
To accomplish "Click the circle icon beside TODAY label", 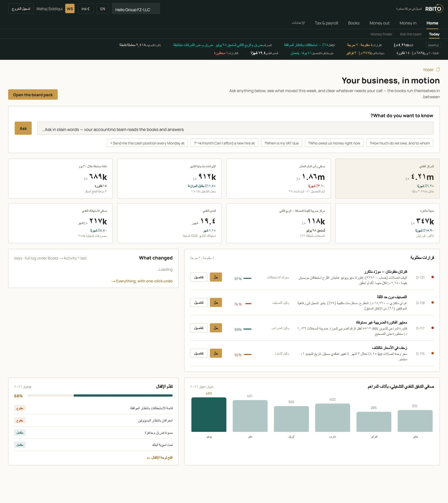I will coord(438,69).
